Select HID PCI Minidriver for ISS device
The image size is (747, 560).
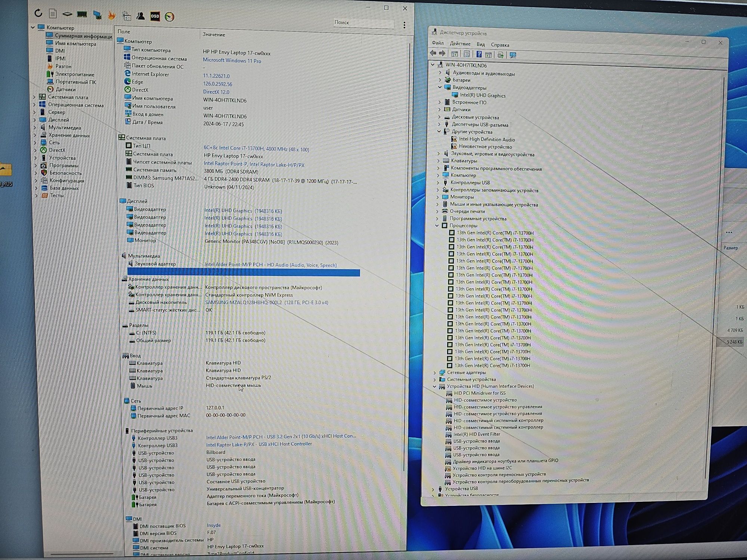(x=480, y=393)
